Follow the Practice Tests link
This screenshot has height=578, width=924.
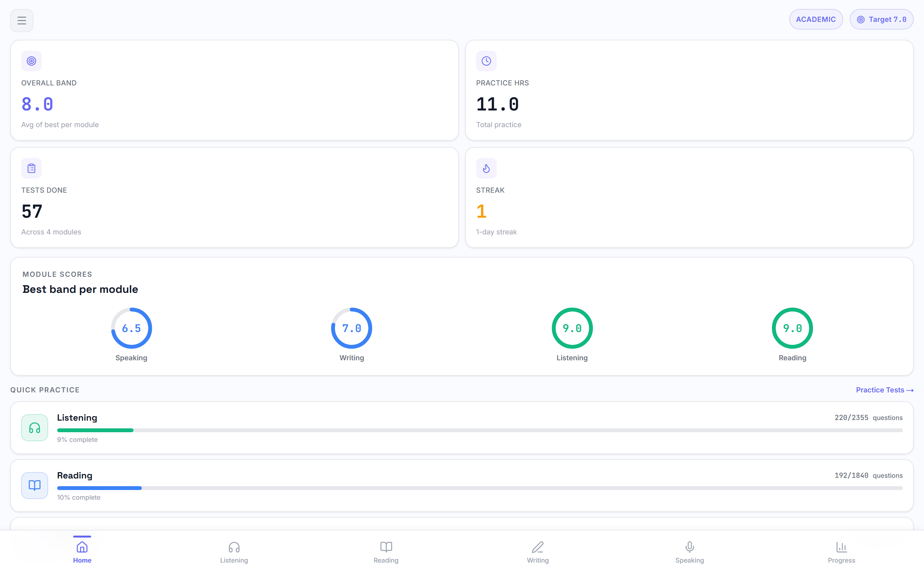coord(884,390)
